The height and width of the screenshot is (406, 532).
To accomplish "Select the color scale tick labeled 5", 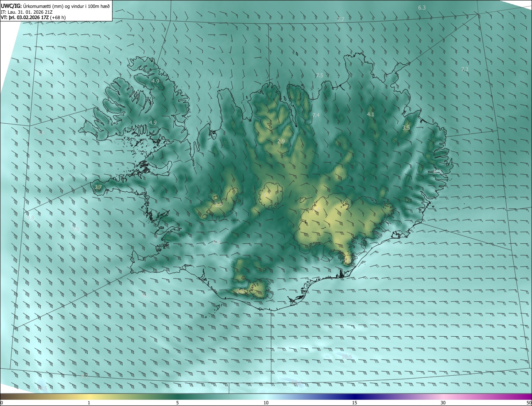I will click(177, 403).
